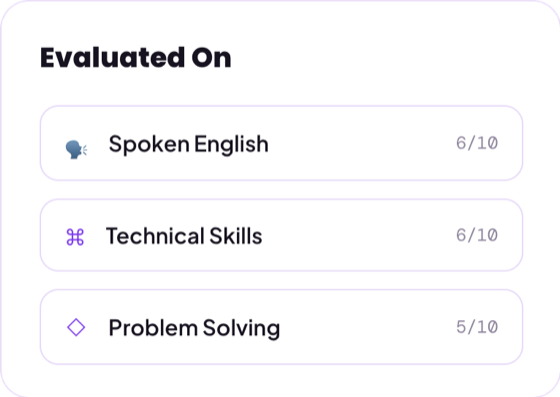Screen dimensions: 560x397
Task: Click the word Skills in second card
Action: click(x=236, y=236)
